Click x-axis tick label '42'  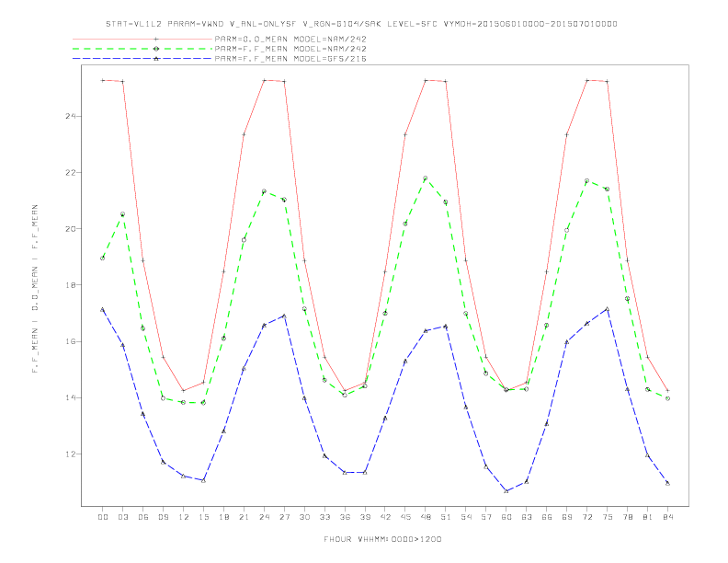coord(385,517)
